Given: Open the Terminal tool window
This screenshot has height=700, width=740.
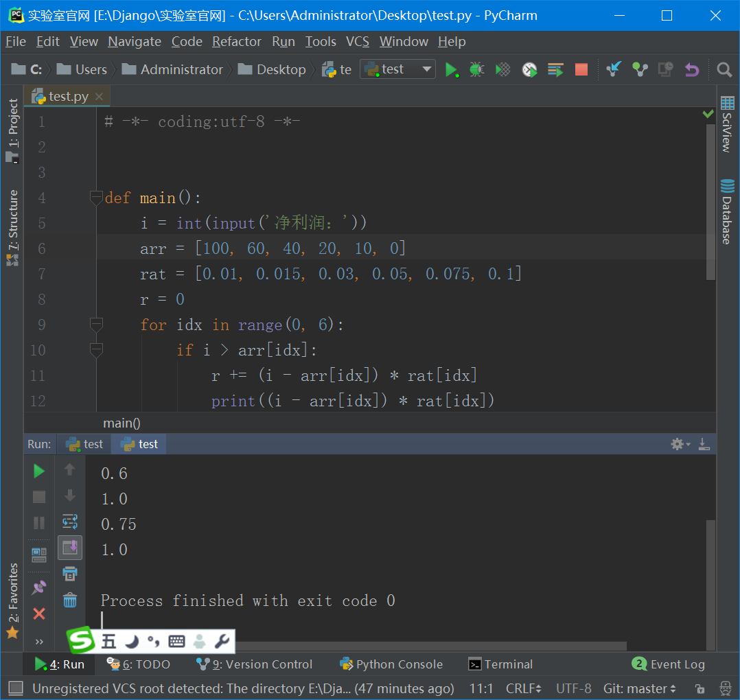Looking at the screenshot, I should click(x=500, y=664).
